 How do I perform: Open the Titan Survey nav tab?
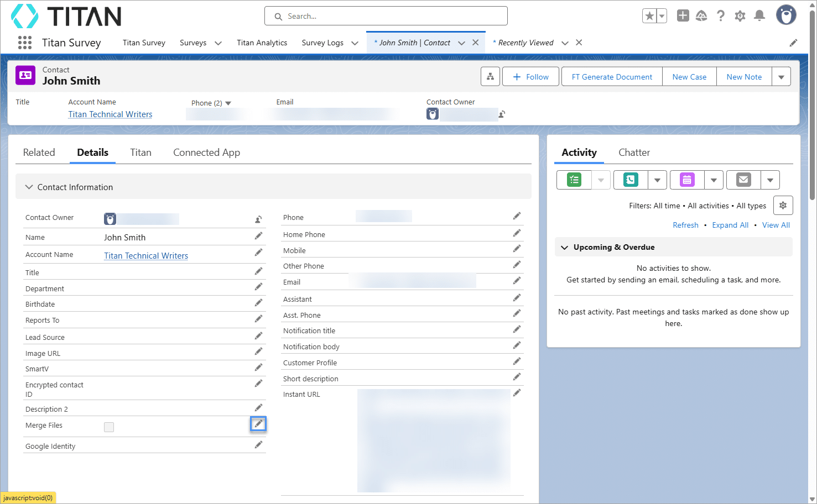[x=144, y=43]
